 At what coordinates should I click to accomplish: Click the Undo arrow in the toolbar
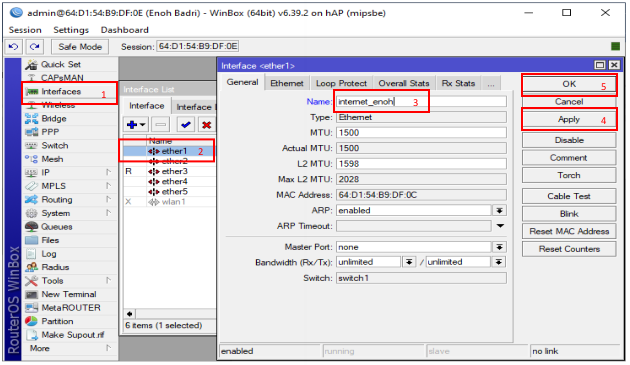(x=13, y=47)
